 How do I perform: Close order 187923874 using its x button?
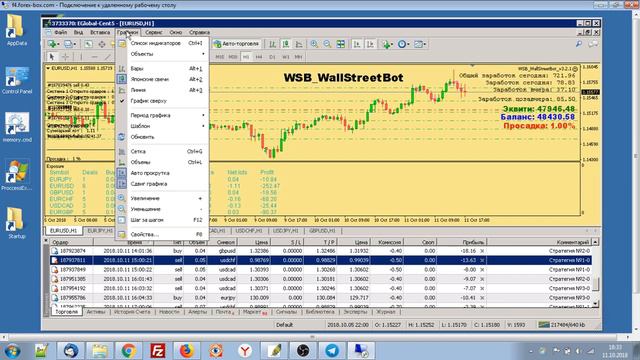tap(482, 251)
